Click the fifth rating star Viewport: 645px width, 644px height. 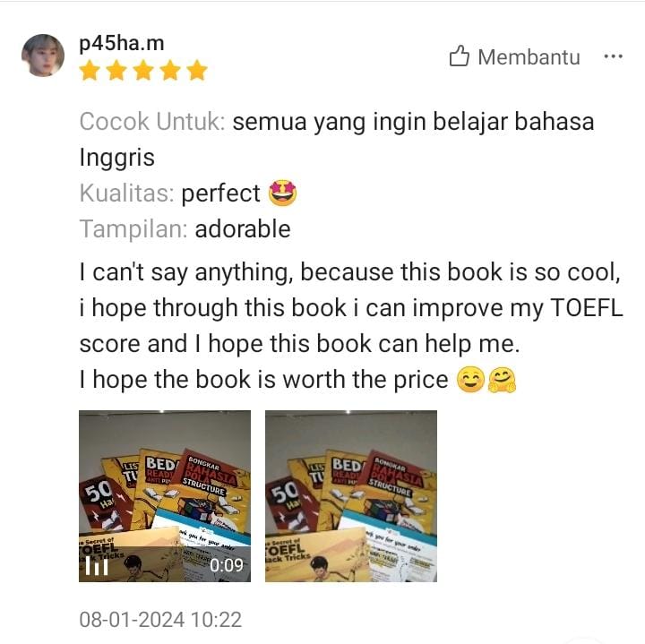(x=197, y=71)
